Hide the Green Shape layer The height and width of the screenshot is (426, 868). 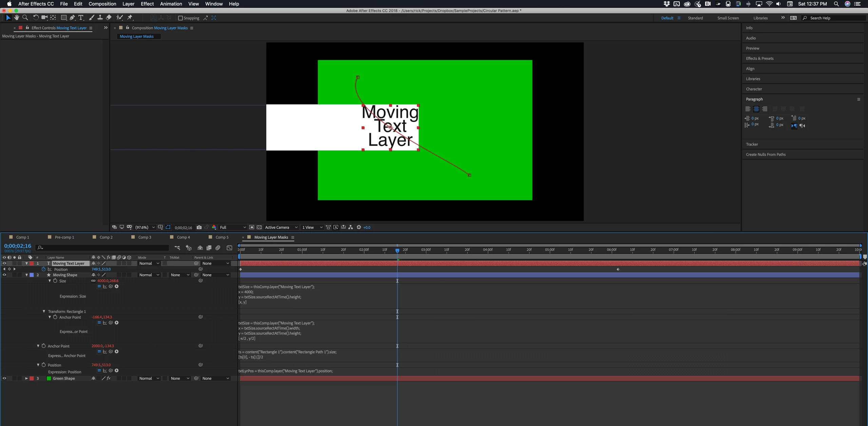point(4,378)
